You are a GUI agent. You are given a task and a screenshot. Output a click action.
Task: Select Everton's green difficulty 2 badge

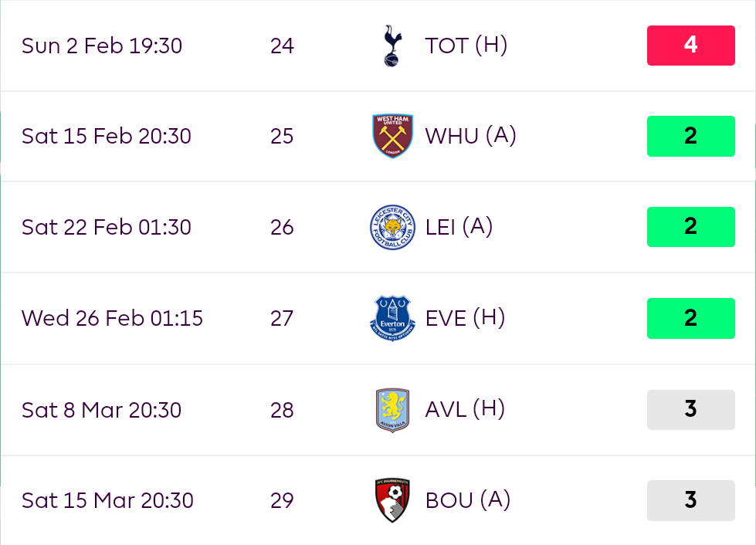click(x=690, y=318)
